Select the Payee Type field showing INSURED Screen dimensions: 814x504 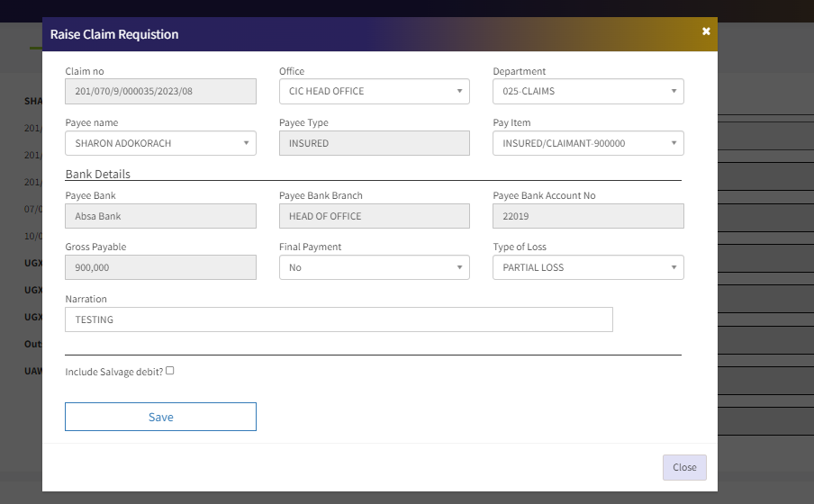click(x=374, y=144)
